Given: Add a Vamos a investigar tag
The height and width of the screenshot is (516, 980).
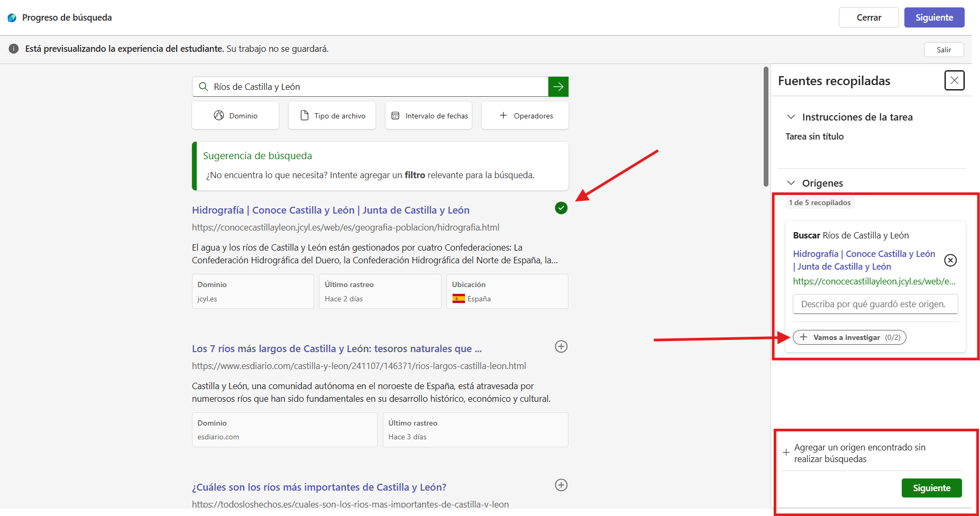Looking at the screenshot, I should [849, 337].
